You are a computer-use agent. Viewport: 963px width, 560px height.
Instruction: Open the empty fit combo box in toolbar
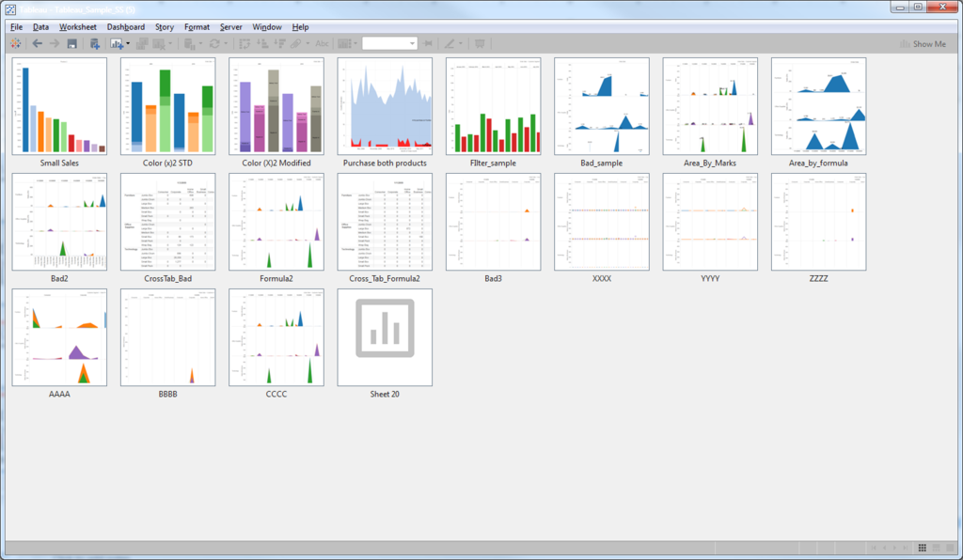pos(389,43)
